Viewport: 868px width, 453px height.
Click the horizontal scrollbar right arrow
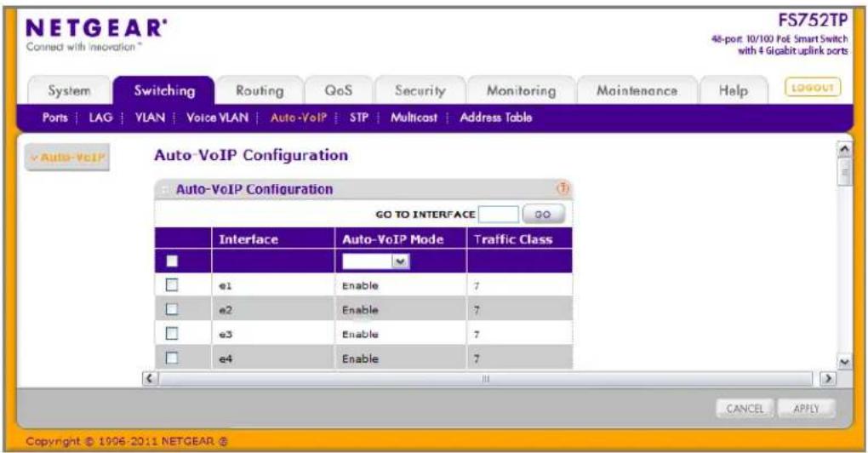click(x=828, y=378)
